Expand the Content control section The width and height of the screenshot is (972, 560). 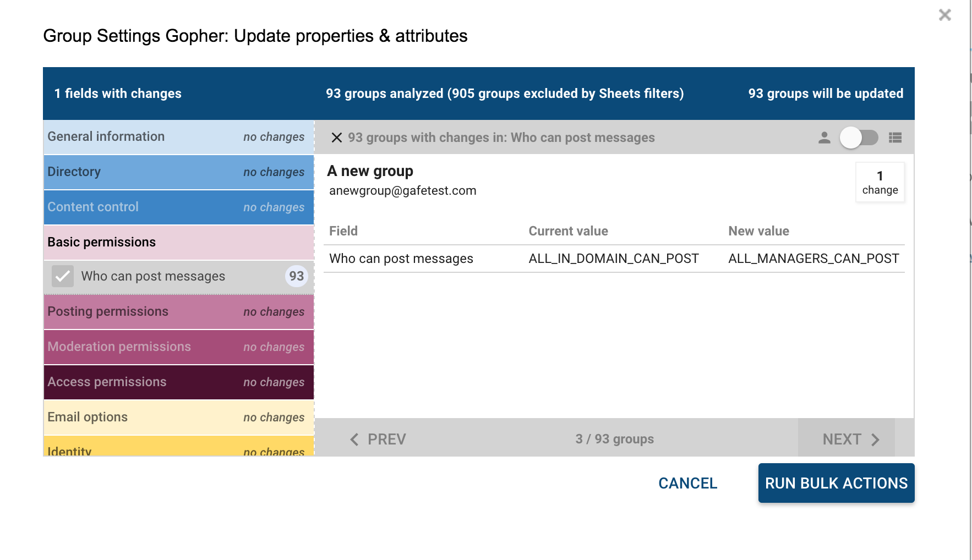178,207
